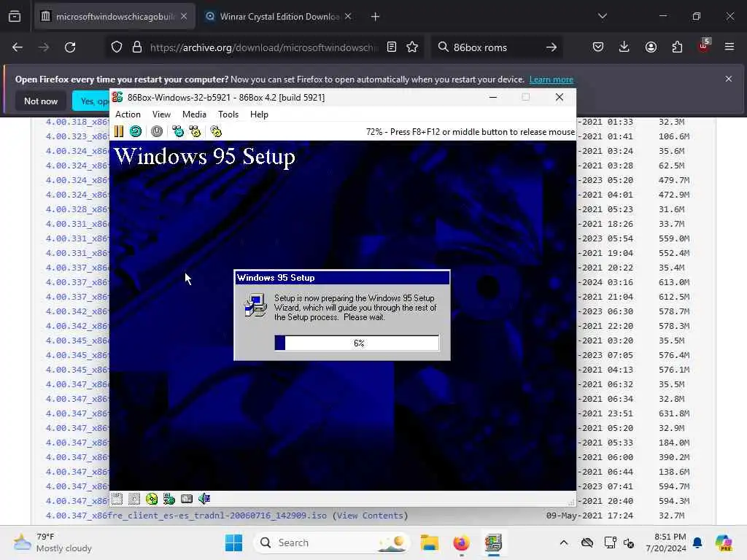Reload the archive.org page
The image size is (747, 560).
point(70,47)
